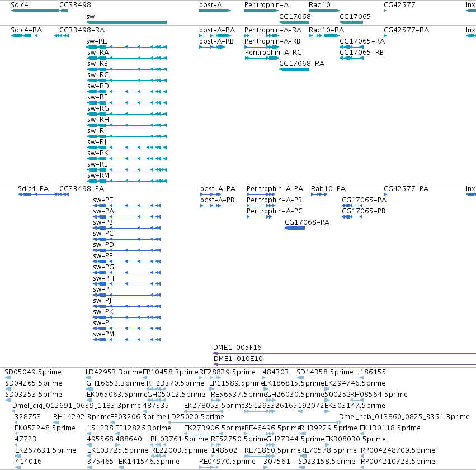Select protein sw-PI
The image size is (476, 470).
pyautogui.click(x=126, y=295)
